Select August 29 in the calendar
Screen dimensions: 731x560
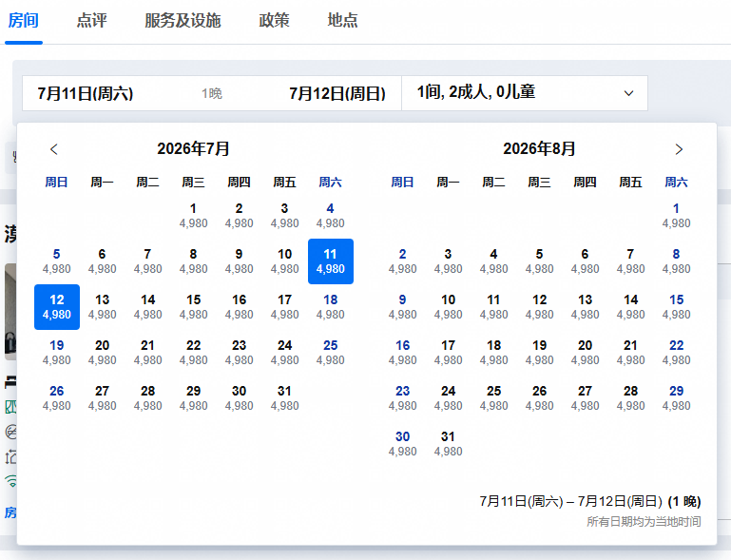point(676,398)
